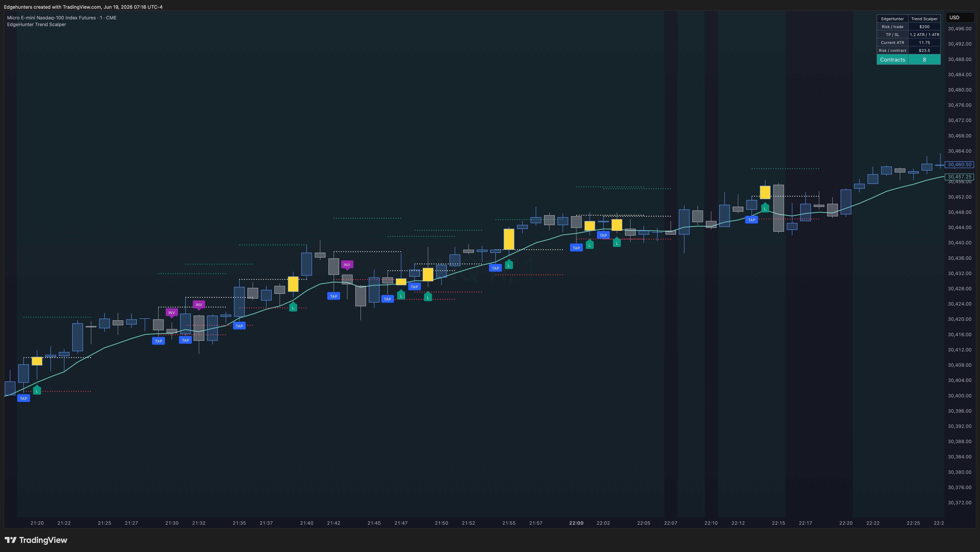Click the Contracts highlighted cell

(x=892, y=60)
